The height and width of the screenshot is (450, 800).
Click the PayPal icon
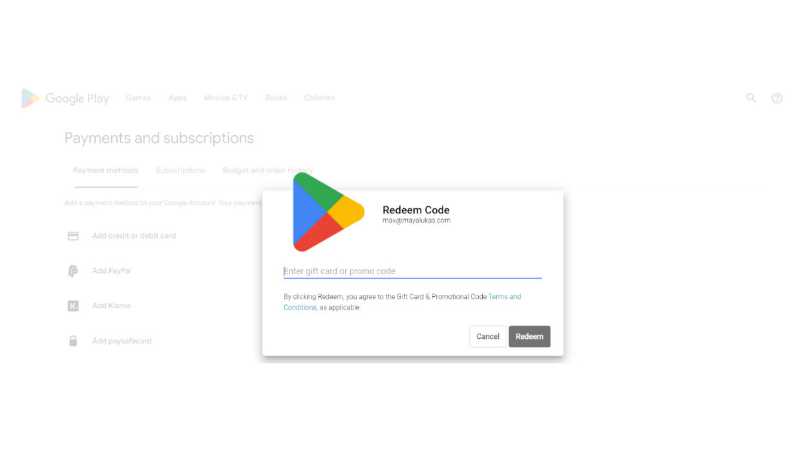(x=73, y=271)
